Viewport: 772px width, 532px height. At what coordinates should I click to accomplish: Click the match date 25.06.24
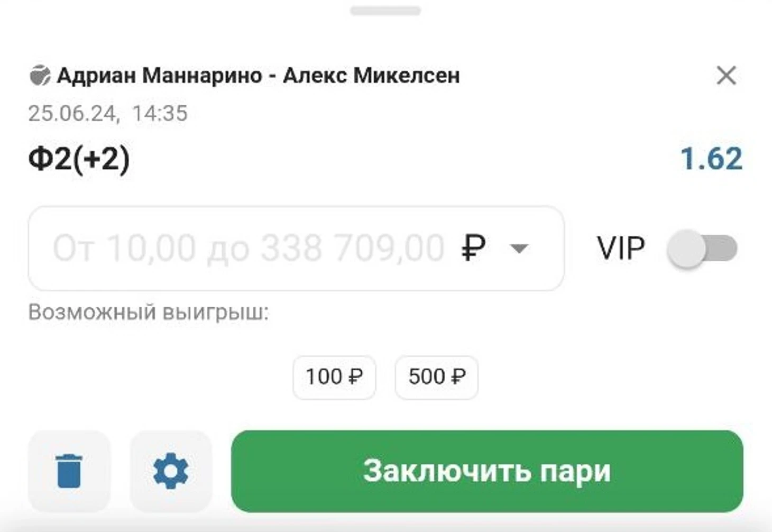[x=72, y=113]
